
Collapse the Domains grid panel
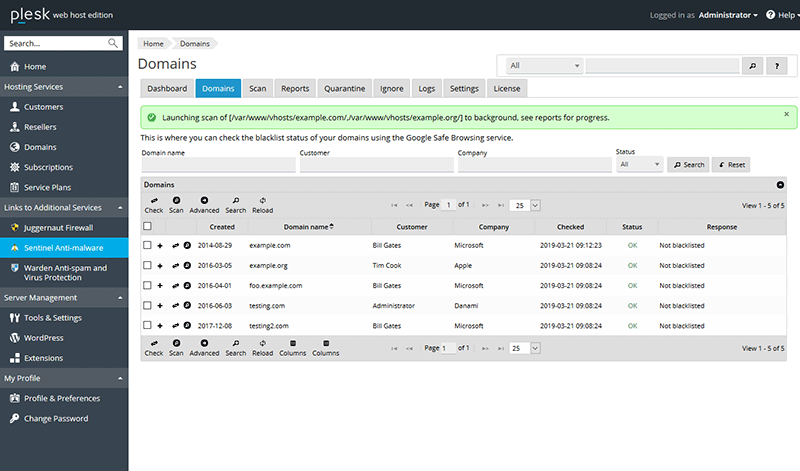tap(780, 185)
